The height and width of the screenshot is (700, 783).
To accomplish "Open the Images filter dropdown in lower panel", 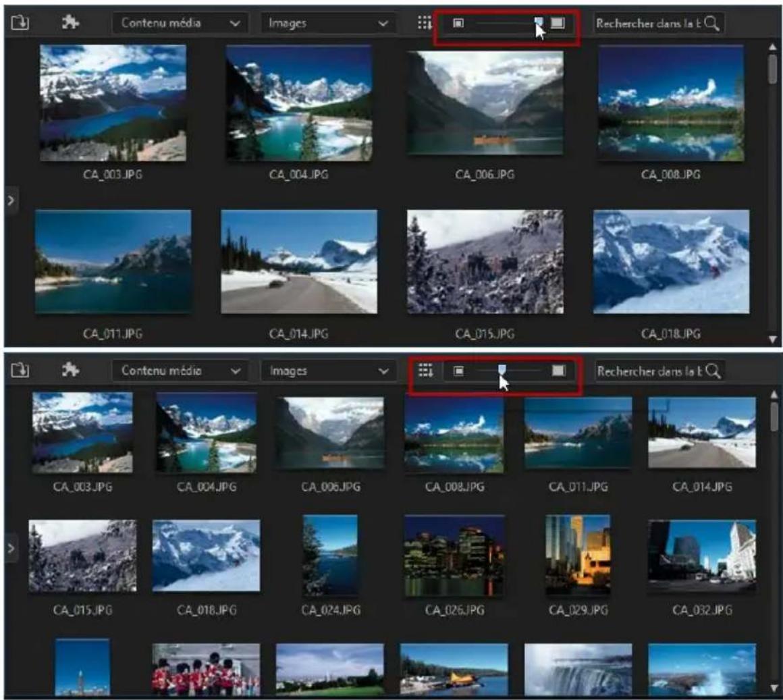I will click(327, 371).
